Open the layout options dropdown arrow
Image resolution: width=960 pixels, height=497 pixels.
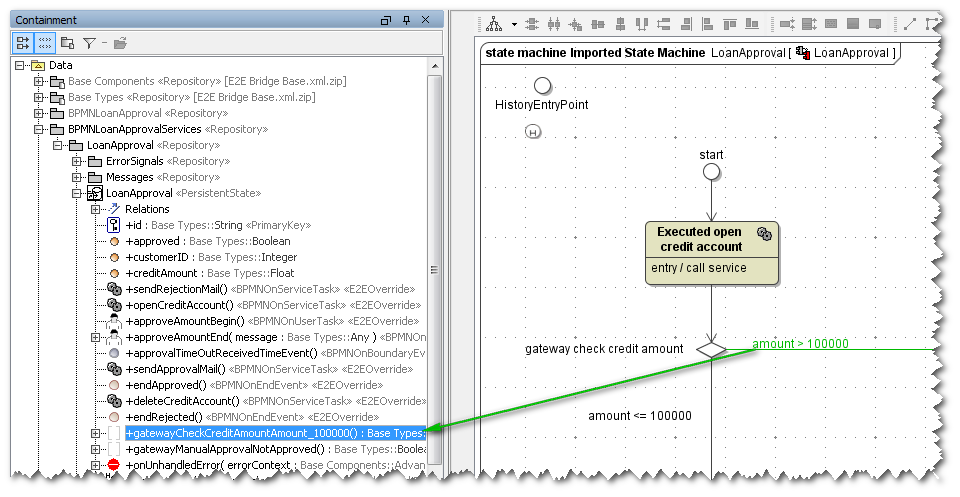tap(514, 24)
